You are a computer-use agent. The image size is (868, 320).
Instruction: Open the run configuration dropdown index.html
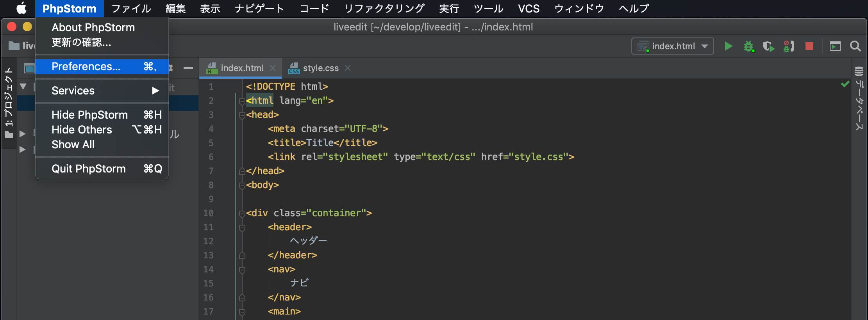[673, 46]
